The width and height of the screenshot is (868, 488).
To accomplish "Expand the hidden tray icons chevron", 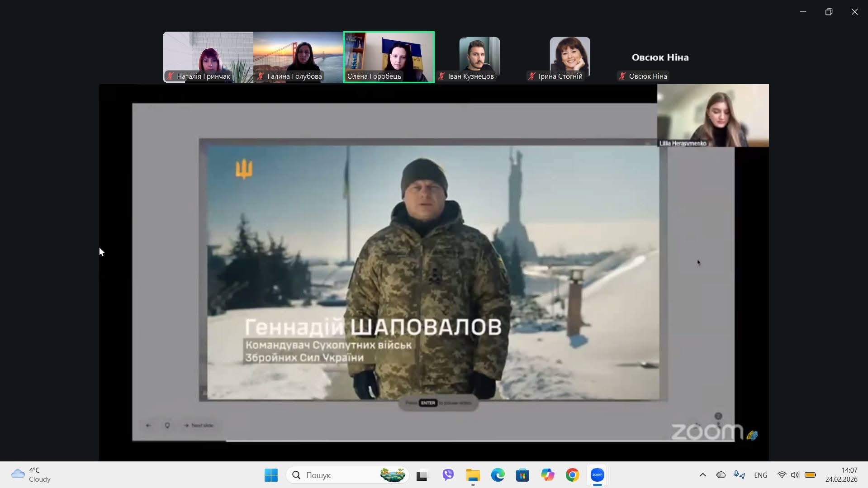I will (x=702, y=475).
